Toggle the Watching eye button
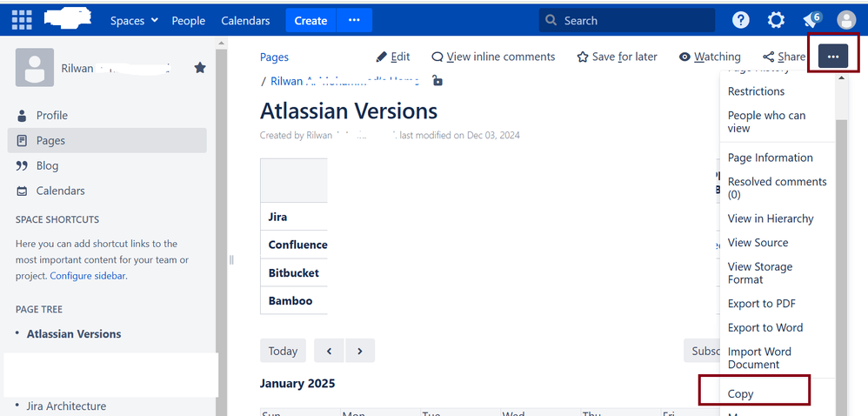868x416 pixels. (x=710, y=57)
